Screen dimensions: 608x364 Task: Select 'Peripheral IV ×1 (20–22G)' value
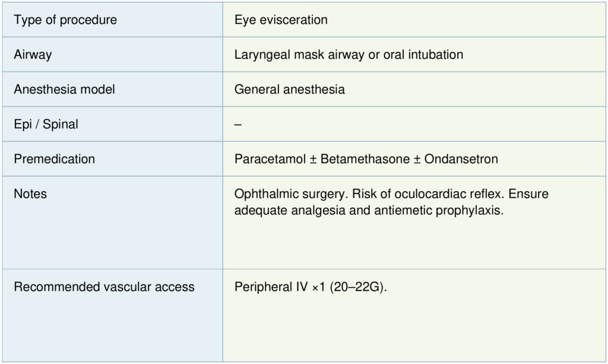tap(311, 287)
